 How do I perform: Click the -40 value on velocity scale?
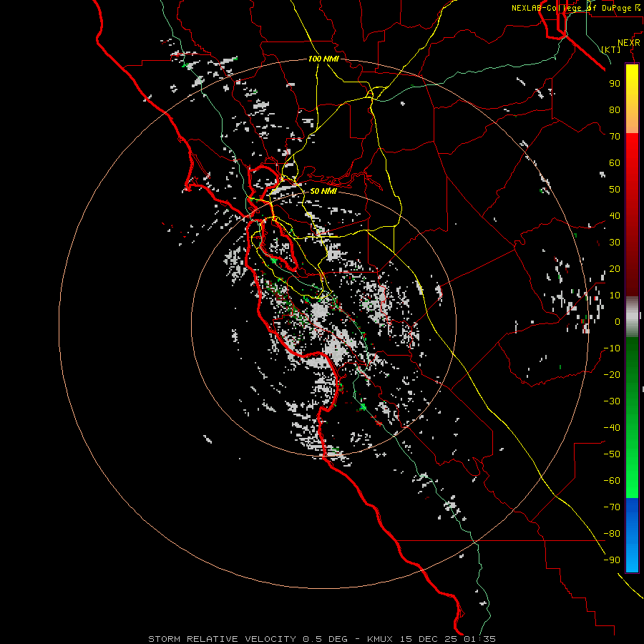(612, 428)
